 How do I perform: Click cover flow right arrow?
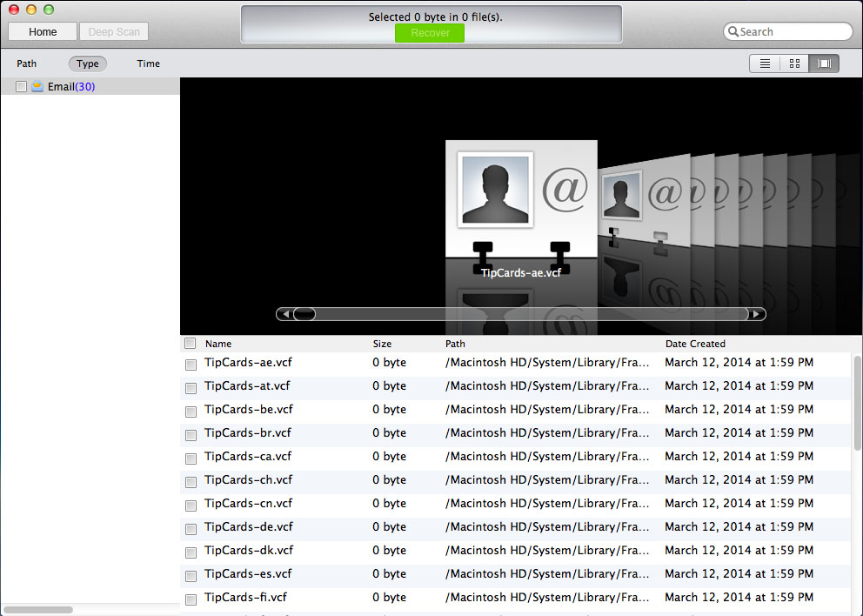(757, 314)
